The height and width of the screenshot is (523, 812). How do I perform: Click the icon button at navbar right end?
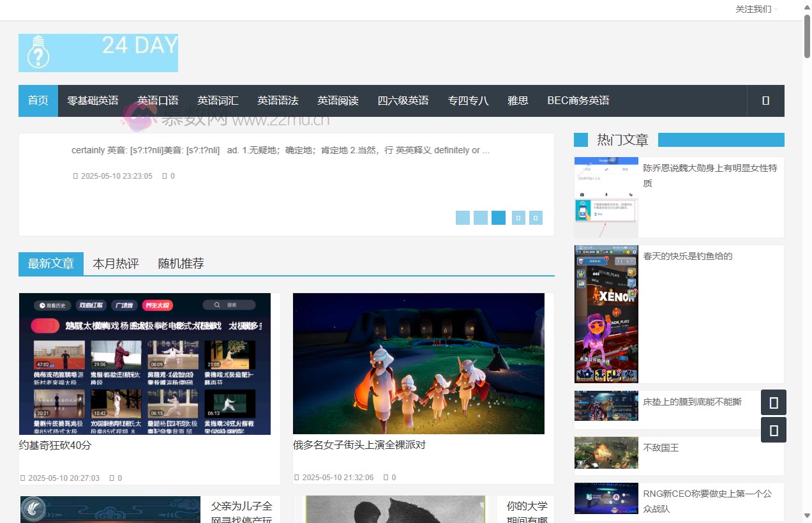pos(765,101)
